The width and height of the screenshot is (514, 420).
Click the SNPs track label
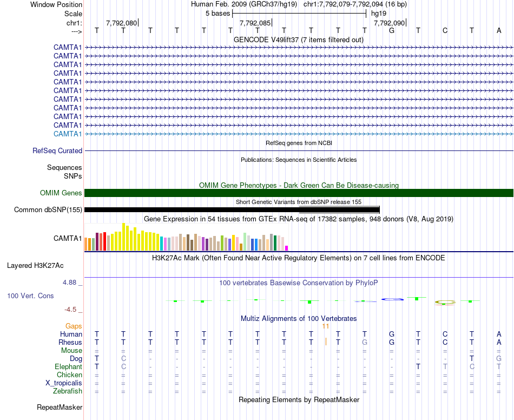[x=73, y=176]
